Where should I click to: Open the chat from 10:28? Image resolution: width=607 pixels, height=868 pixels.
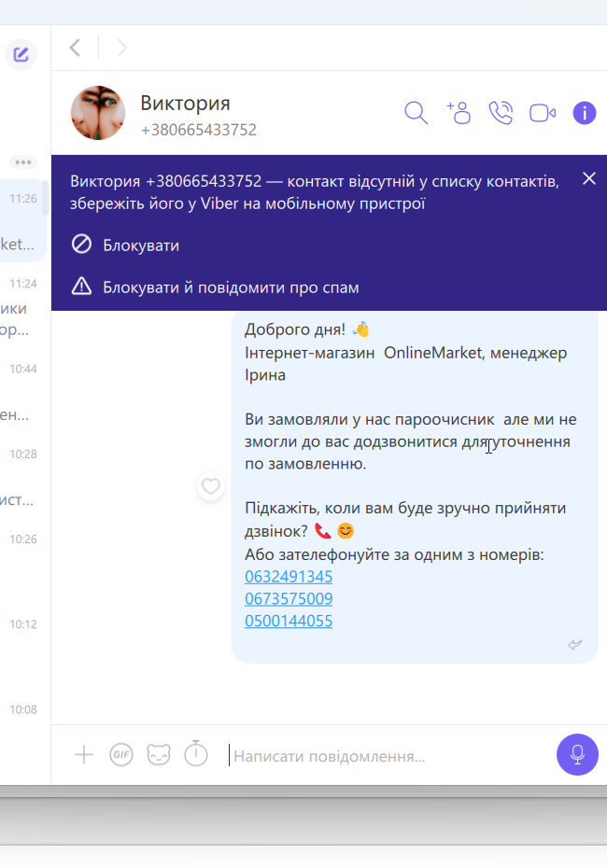22,476
